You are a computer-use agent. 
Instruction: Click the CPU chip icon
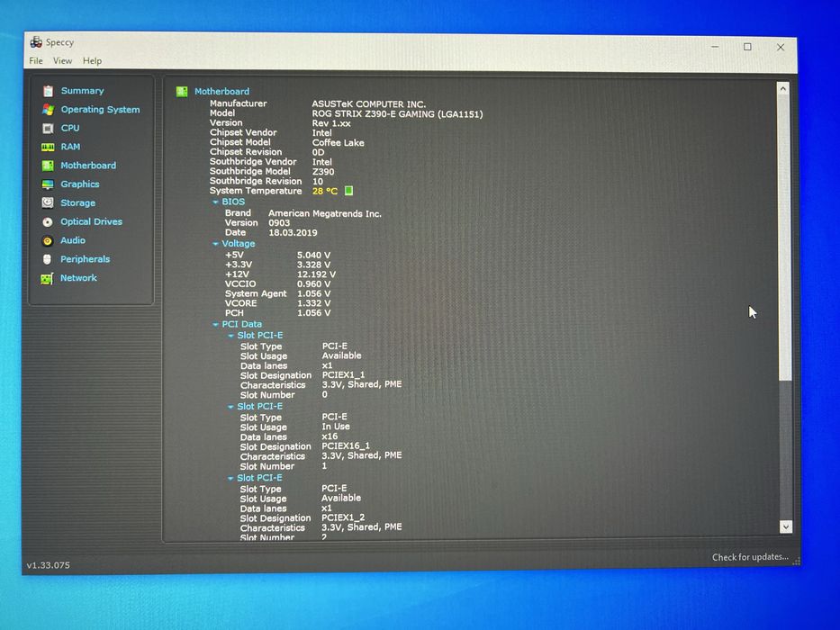48,129
